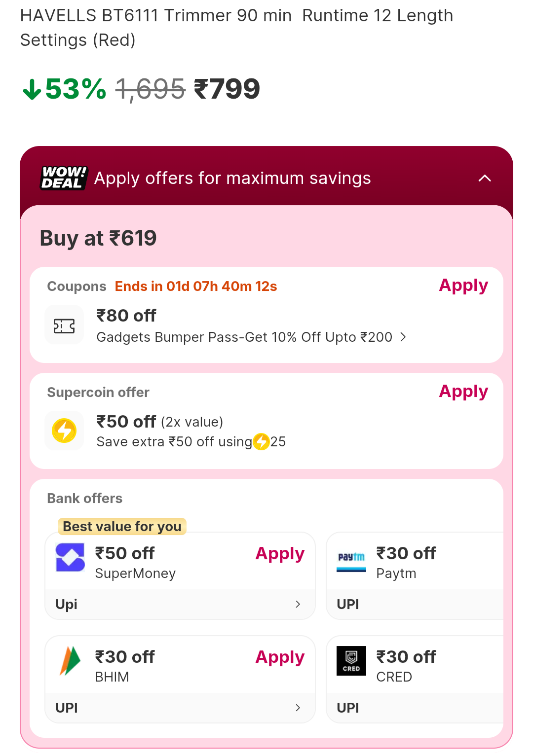
Task: Tap the Paytm logo icon
Action: tap(351, 560)
